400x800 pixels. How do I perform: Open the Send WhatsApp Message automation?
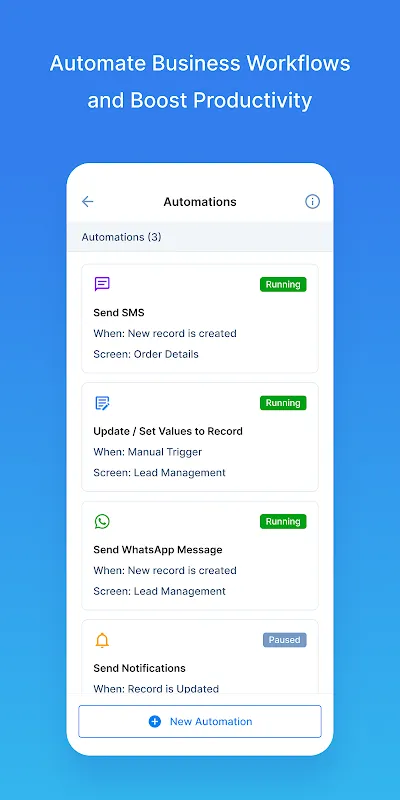[x=200, y=555]
